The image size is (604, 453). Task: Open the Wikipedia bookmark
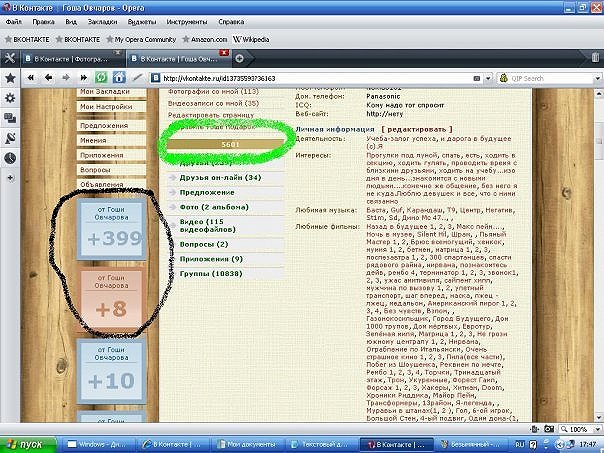251,39
